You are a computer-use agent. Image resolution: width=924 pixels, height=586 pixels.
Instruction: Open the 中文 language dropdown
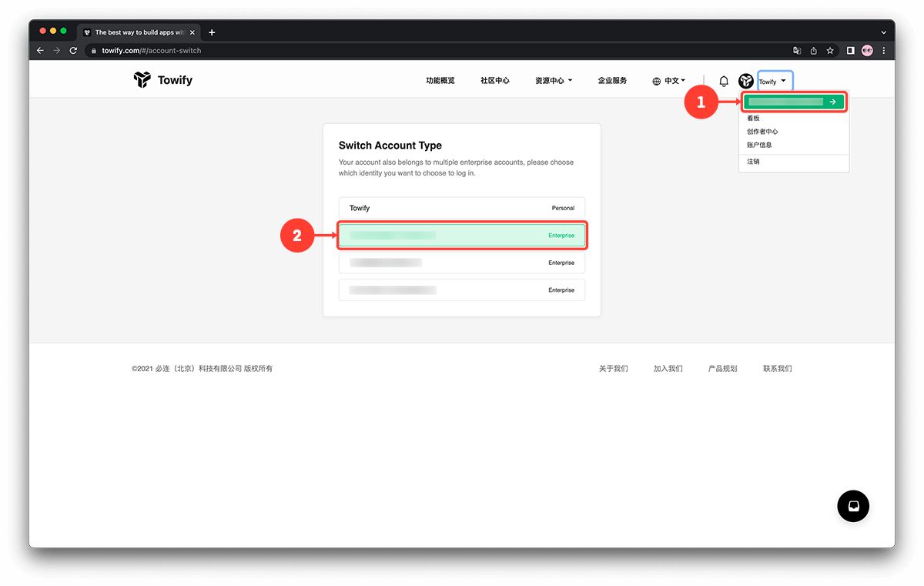tap(675, 81)
